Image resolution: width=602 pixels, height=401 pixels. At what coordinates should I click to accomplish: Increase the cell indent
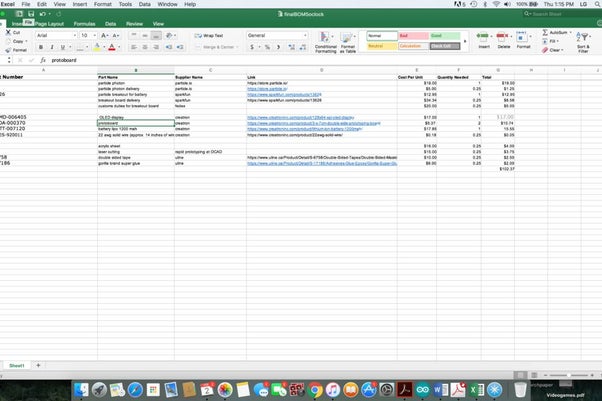point(180,47)
